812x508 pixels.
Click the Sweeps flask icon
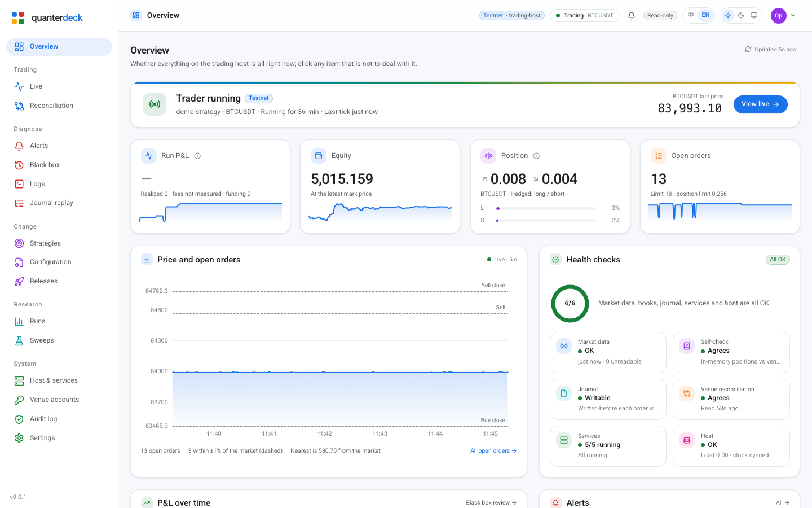click(19, 340)
